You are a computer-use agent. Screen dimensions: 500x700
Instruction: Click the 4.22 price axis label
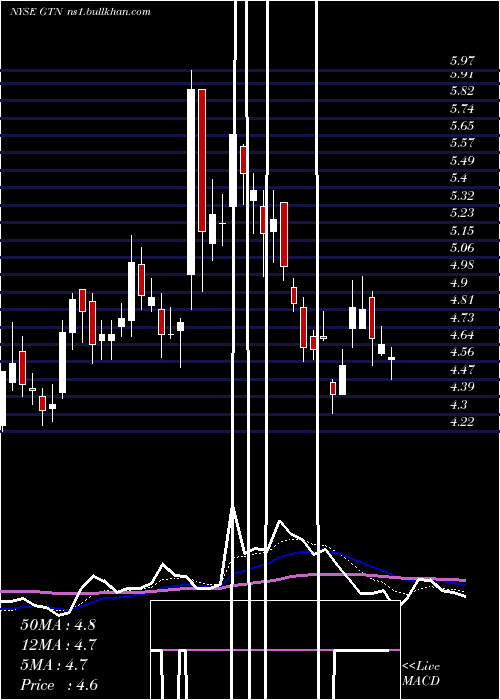[x=462, y=422]
